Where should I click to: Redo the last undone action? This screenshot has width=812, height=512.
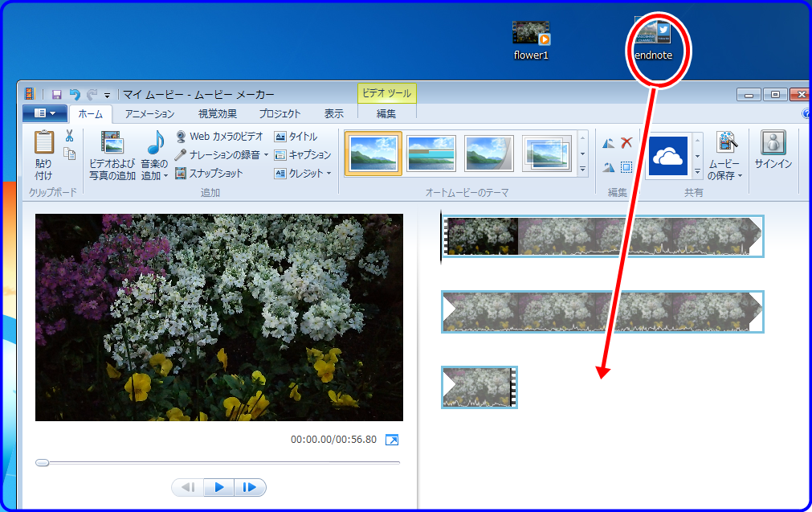(92, 94)
